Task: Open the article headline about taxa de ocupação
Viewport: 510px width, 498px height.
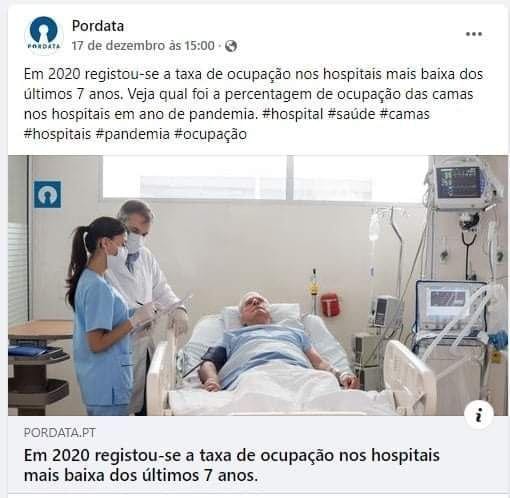Action: click(x=232, y=465)
